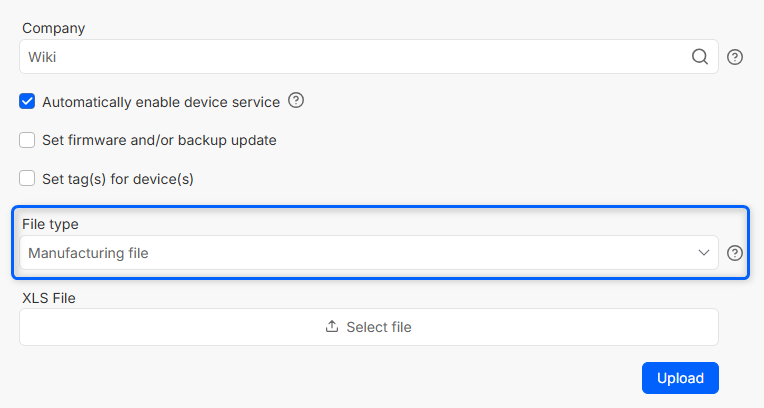The width and height of the screenshot is (764, 408).
Task: Click the File type label
Action: [50, 224]
